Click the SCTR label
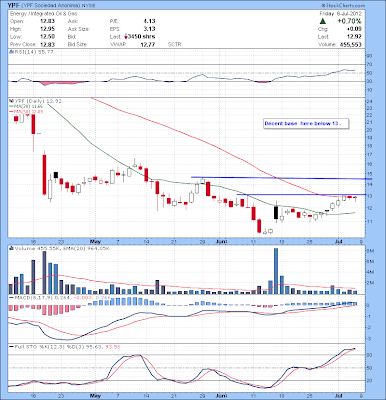The height and width of the screenshot is (400, 386). pyautogui.click(x=175, y=44)
